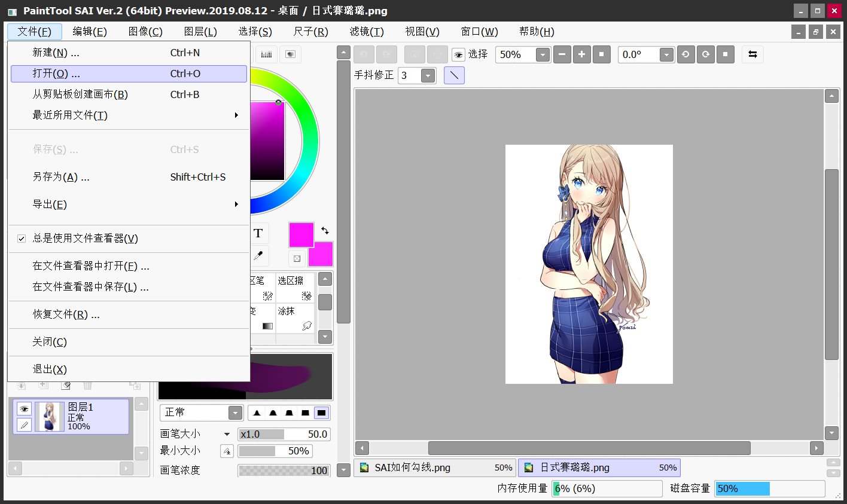Flip the canvas view horizontally
The width and height of the screenshot is (847, 504).
coord(753,54)
